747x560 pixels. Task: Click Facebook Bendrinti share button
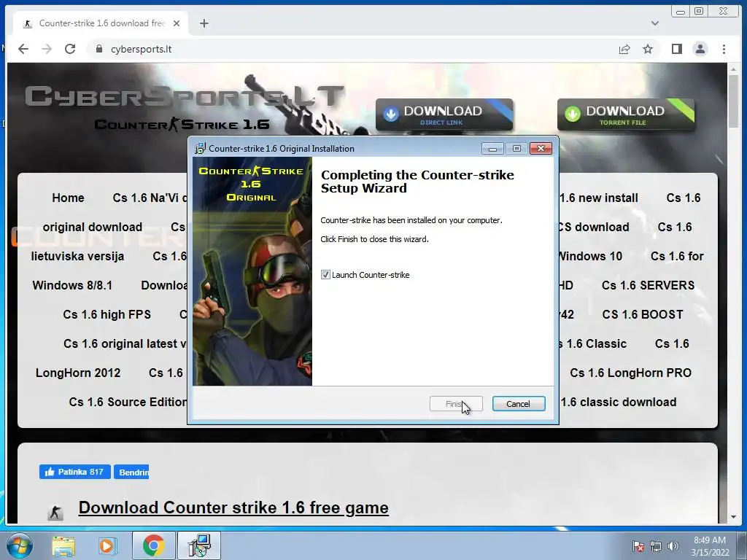pyautogui.click(x=131, y=472)
